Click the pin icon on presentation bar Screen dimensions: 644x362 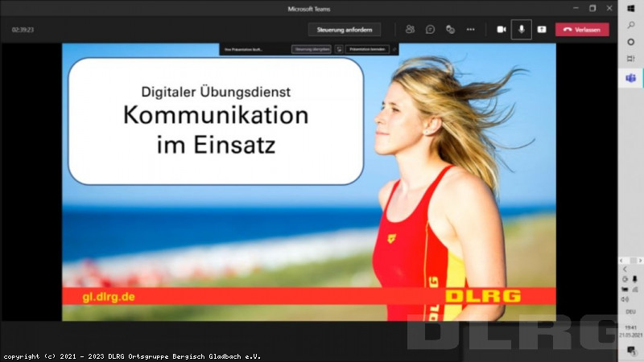(x=394, y=49)
